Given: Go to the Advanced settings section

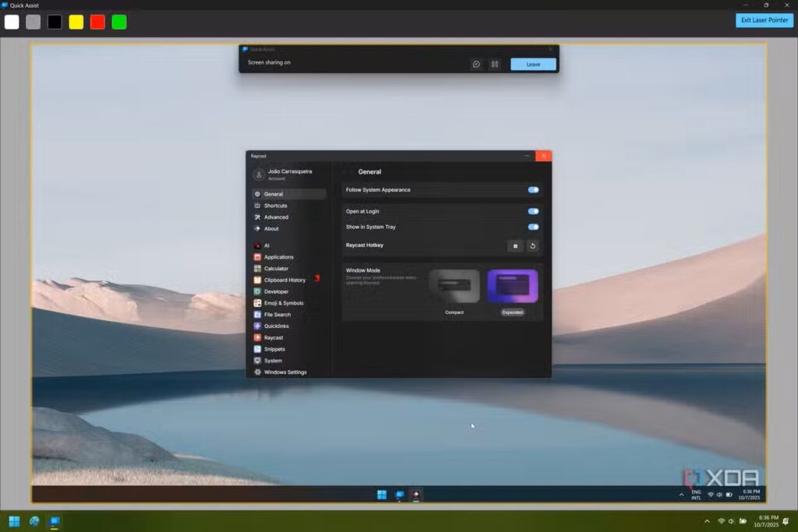Looking at the screenshot, I should 276,217.
